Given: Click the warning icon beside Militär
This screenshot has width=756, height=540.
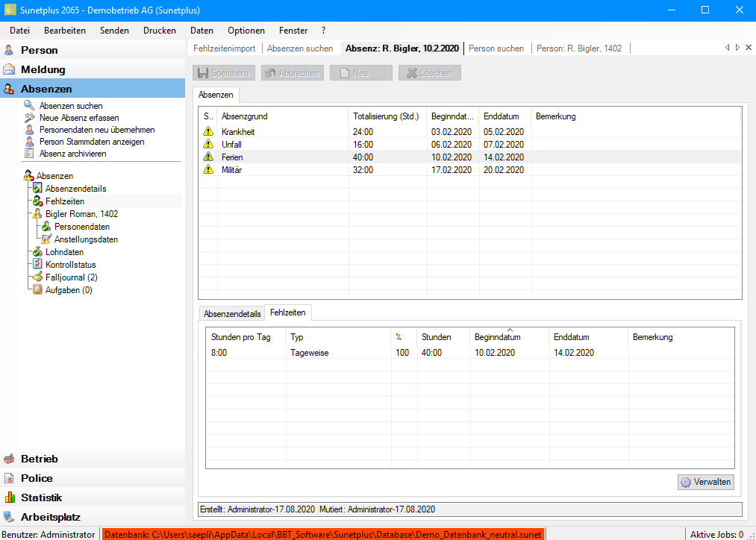Looking at the screenshot, I should click(x=208, y=170).
